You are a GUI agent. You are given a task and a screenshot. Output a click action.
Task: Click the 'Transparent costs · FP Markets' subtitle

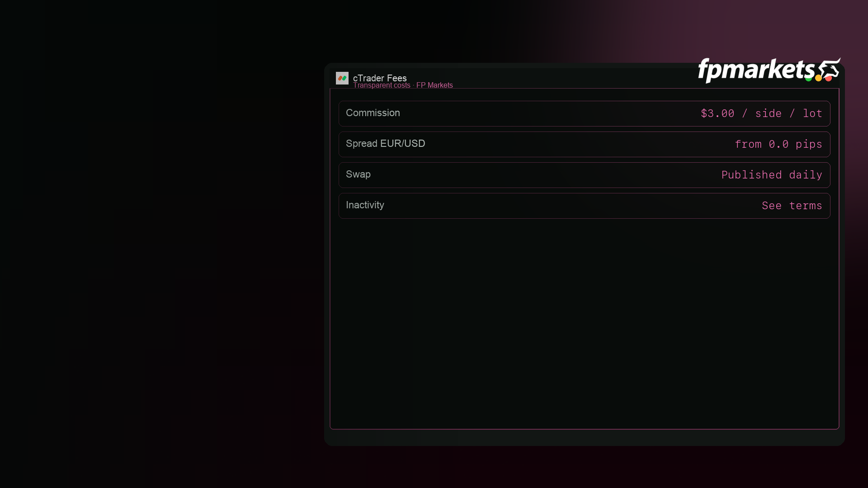pos(403,85)
